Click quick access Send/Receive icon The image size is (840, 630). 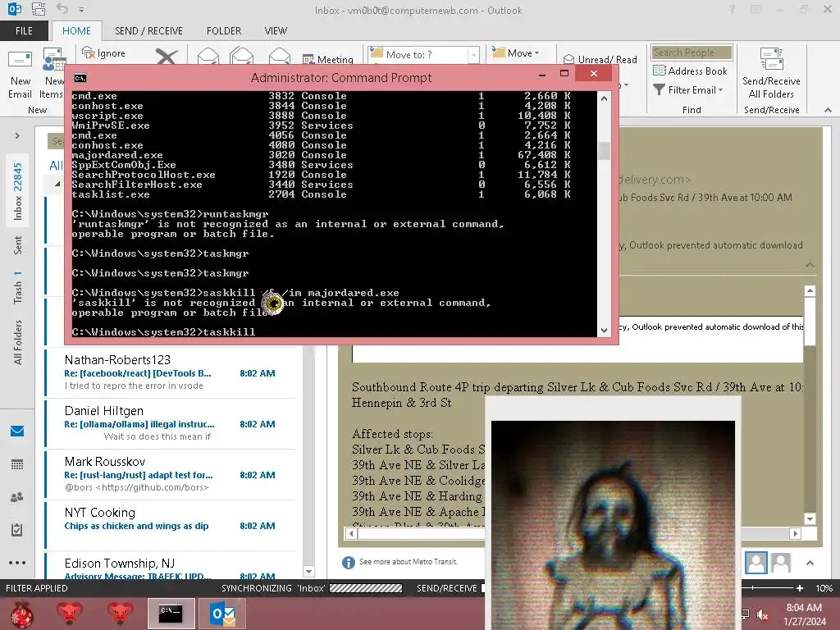(39, 9)
